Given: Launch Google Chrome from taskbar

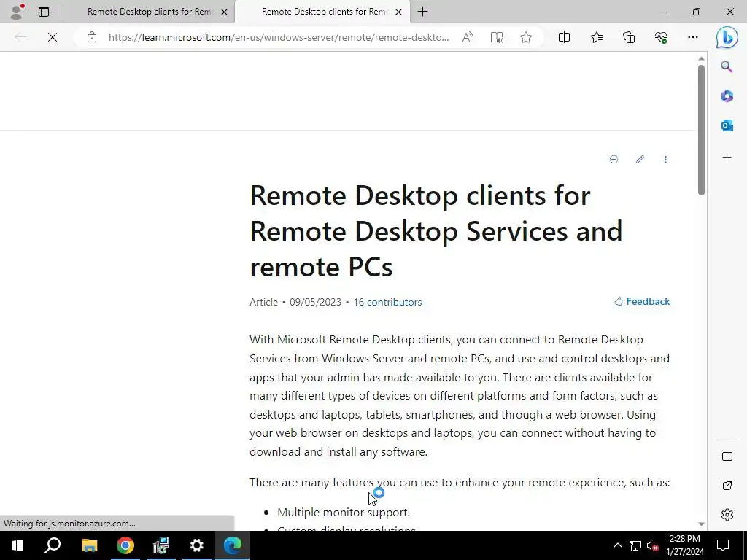Looking at the screenshot, I should 125,545.
